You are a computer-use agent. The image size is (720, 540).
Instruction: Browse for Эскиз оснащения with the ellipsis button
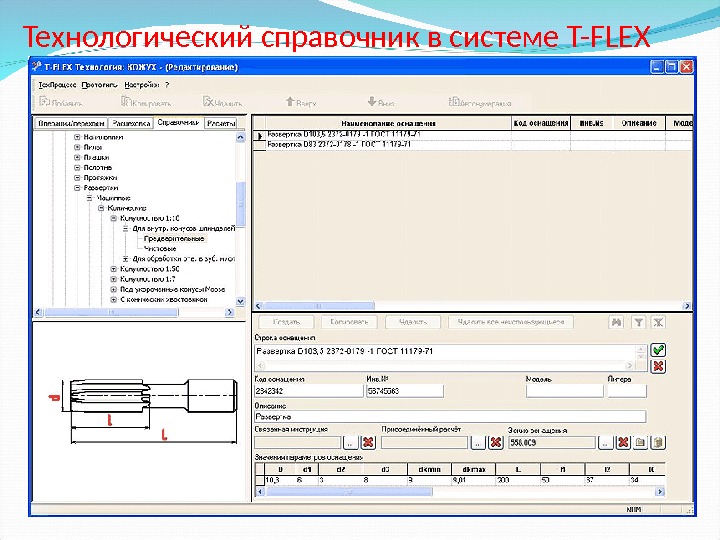606,443
